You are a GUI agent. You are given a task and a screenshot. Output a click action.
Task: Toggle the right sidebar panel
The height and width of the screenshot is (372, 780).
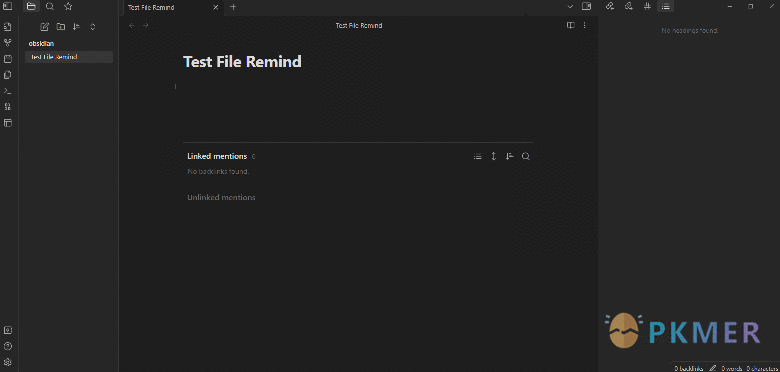pyautogui.click(x=586, y=6)
